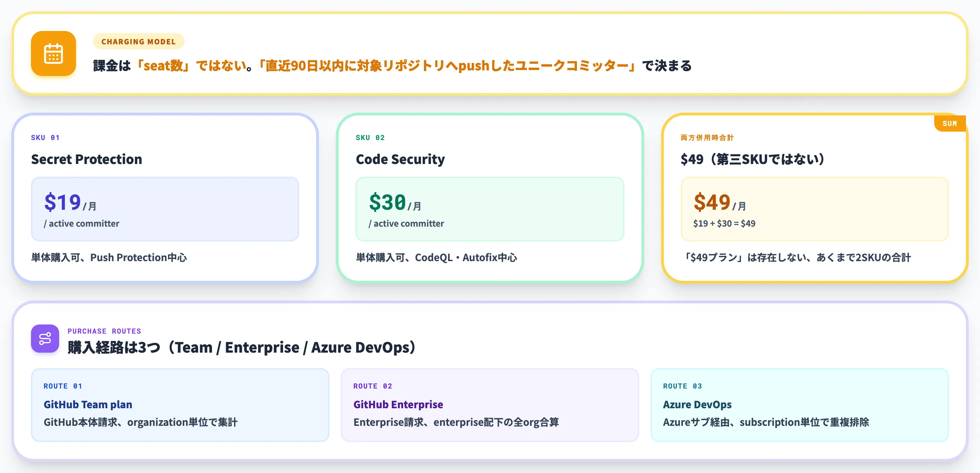
Task: Click the 購入経路は3つ heading
Action: 241,347
